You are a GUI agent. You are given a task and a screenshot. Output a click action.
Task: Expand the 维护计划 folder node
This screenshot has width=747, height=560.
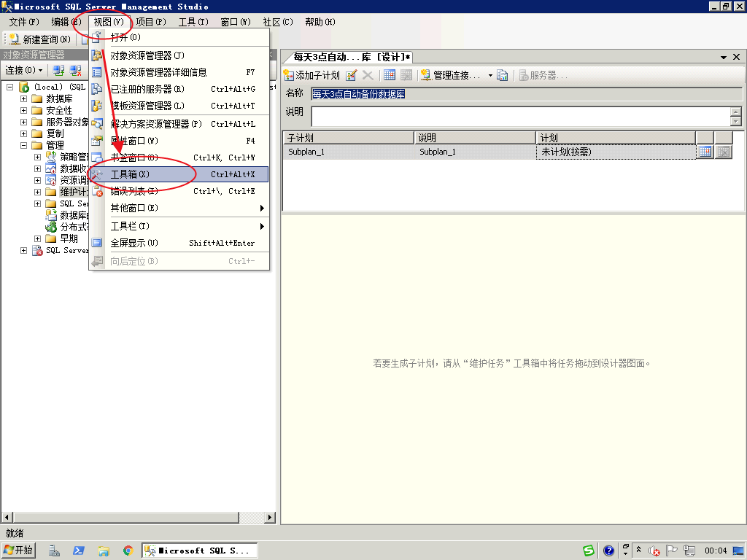pos(37,192)
